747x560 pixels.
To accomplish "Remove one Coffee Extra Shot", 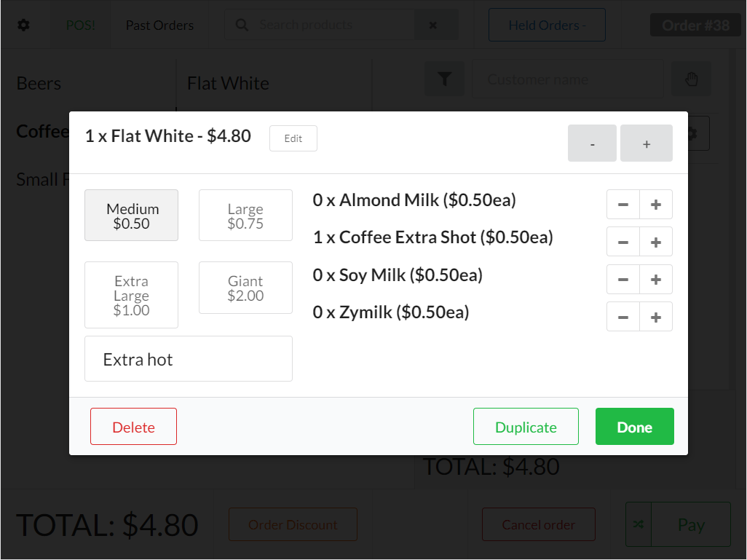I will click(x=623, y=242).
